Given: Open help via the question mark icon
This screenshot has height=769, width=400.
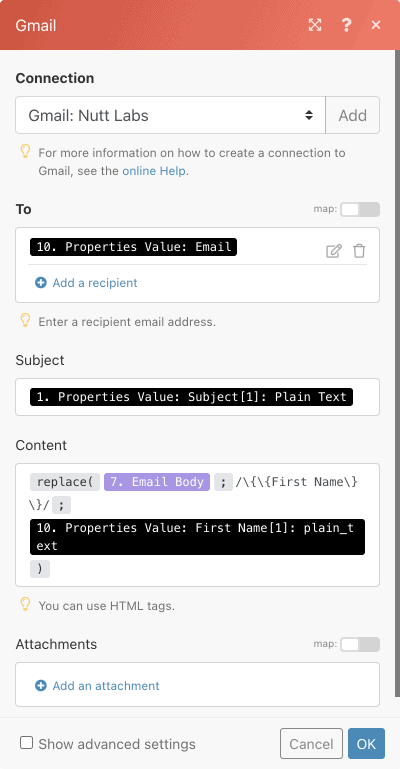Looking at the screenshot, I should click(346, 25).
